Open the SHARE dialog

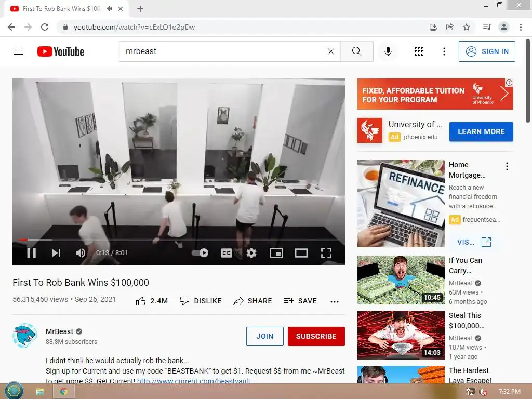tap(253, 301)
